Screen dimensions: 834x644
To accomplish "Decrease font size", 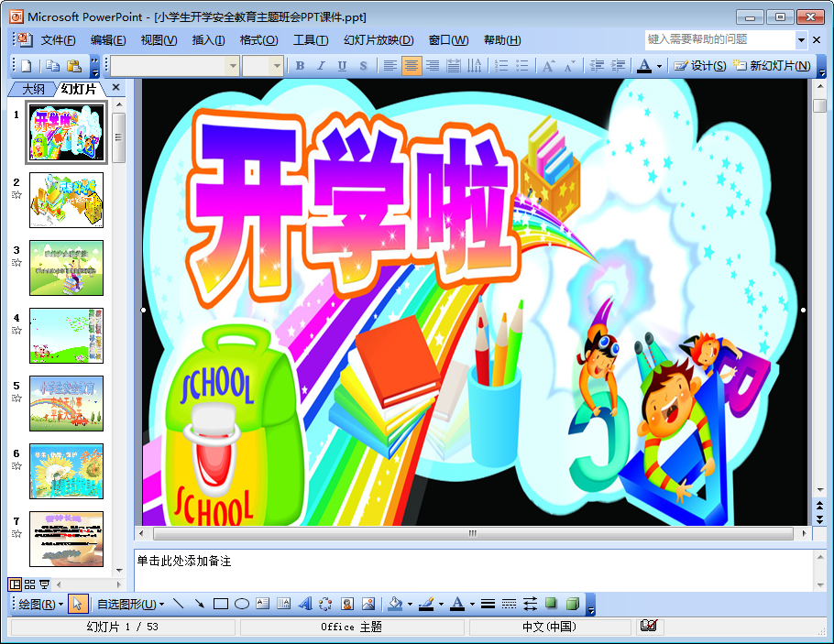I will point(570,66).
